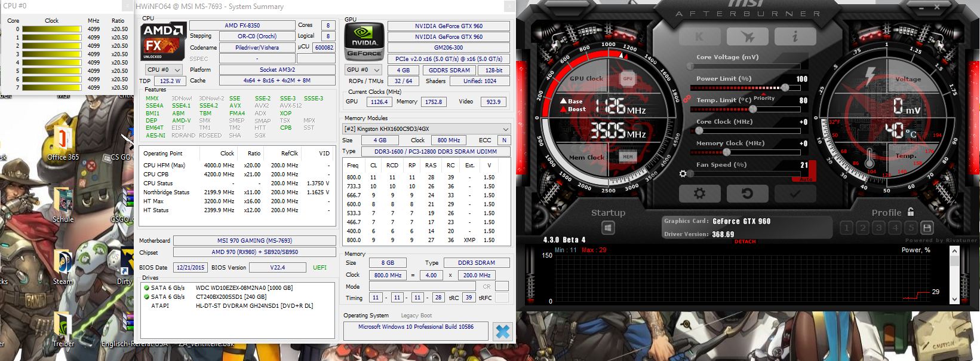The width and height of the screenshot is (980, 361).
Task: Click the Windows 10 Professional Build field
Action: 416,331
